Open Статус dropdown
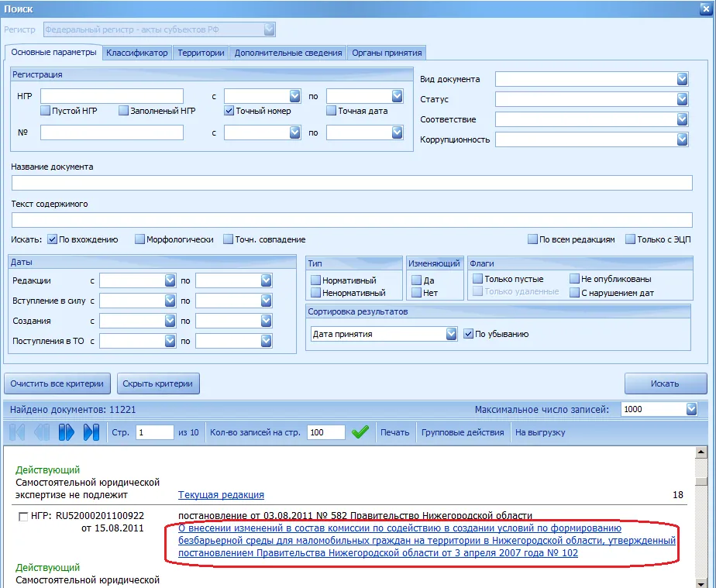This screenshot has height=588, width=716. (682, 99)
